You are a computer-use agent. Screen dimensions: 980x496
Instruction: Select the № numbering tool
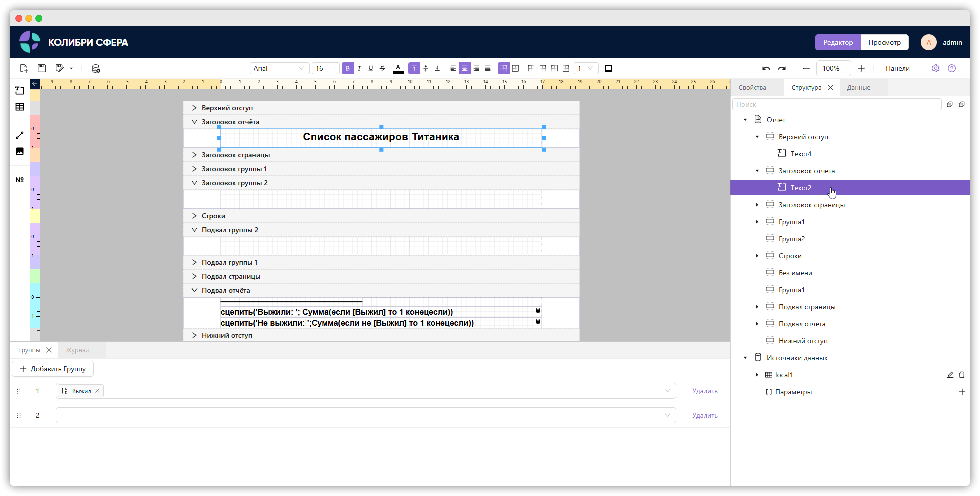pos(20,180)
